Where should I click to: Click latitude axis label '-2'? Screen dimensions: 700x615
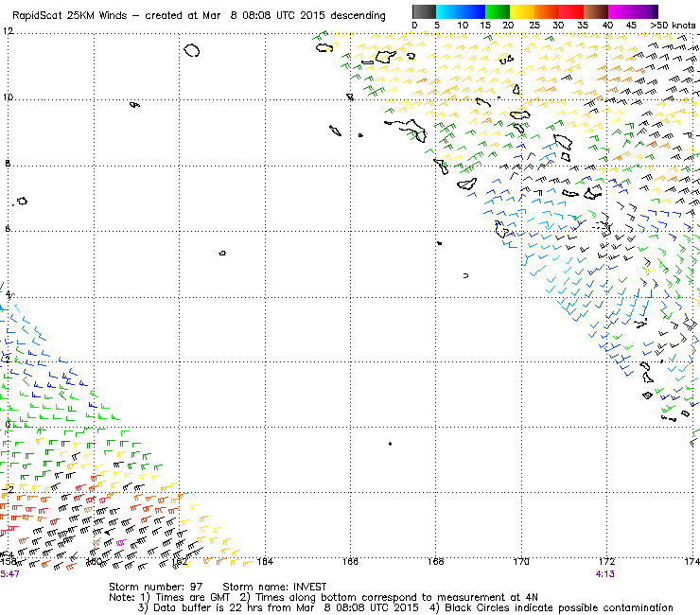(8, 489)
